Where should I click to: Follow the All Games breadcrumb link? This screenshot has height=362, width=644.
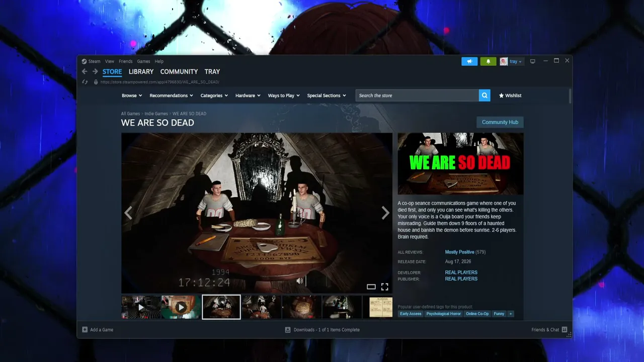130,114
